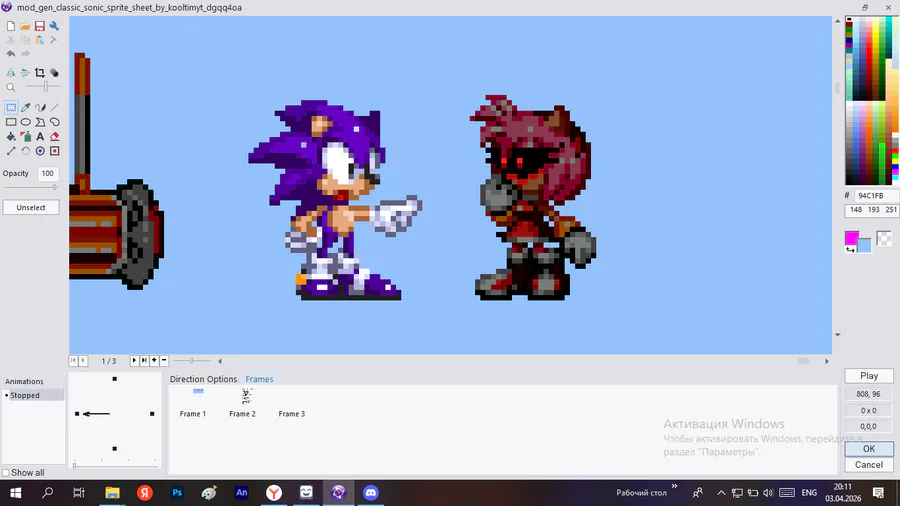Select the Eraser tool
Screen dimensions: 900x506
(55, 137)
